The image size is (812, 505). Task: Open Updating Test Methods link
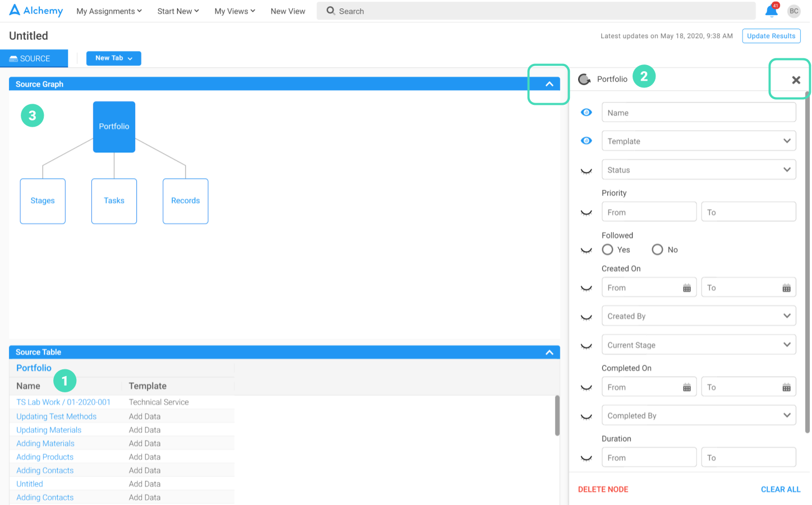56,416
